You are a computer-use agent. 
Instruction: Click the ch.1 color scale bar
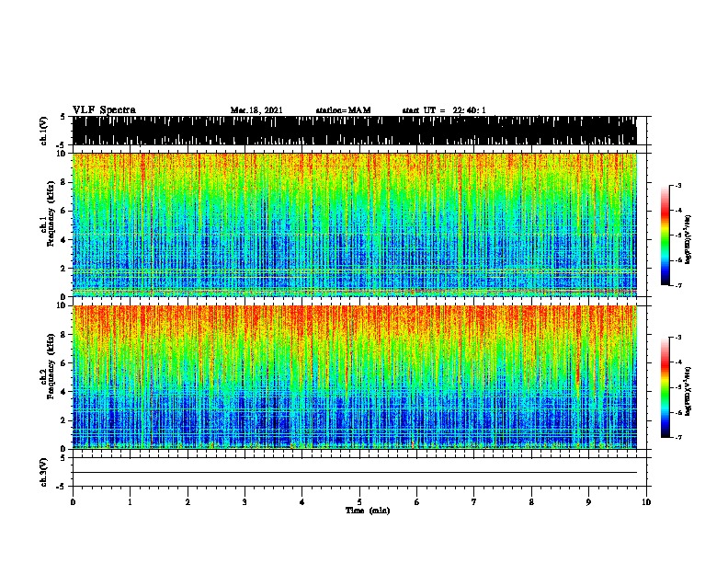pyautogui.click(x=665, y=236)
